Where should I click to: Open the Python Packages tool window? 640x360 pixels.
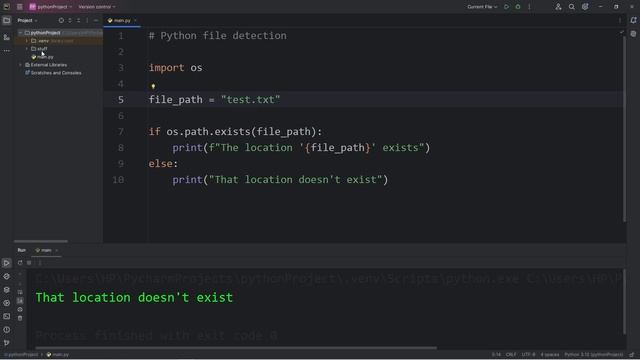pos(7,289)
